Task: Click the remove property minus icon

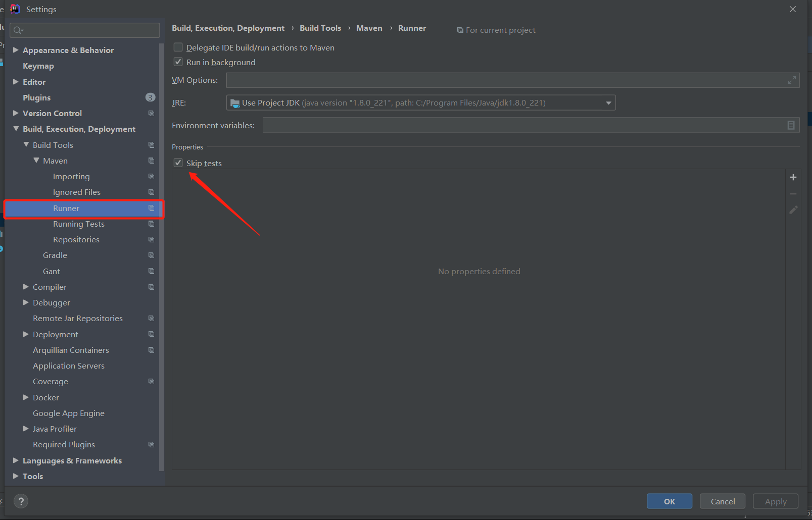Action: pyautogui.click(x=793, y=194)
